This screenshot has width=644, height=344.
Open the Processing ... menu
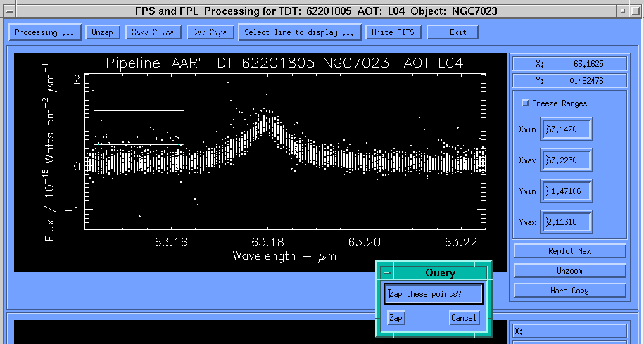click(x=44, y=32)
